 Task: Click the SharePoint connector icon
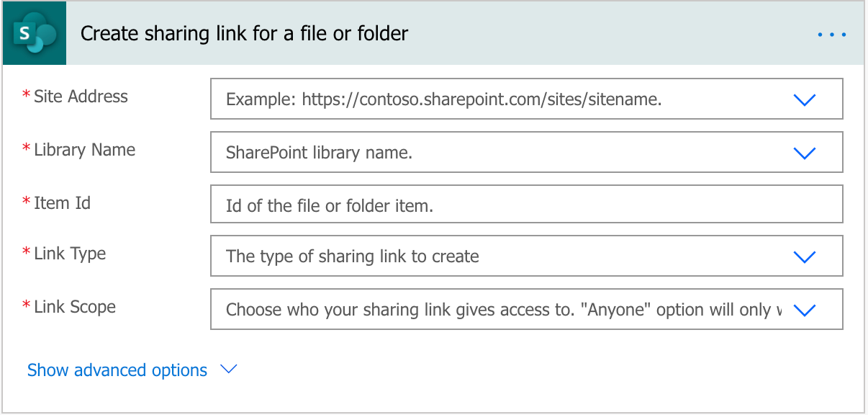[34, 33]
